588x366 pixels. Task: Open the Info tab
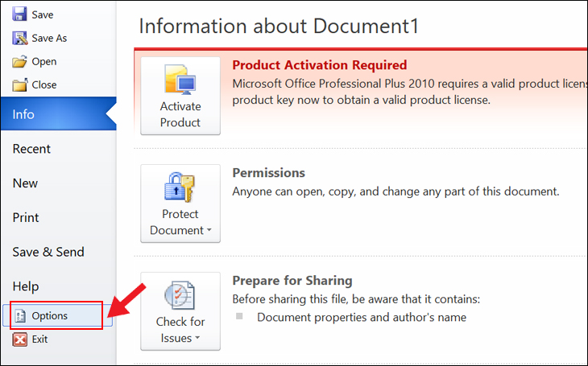coord(59,114)
